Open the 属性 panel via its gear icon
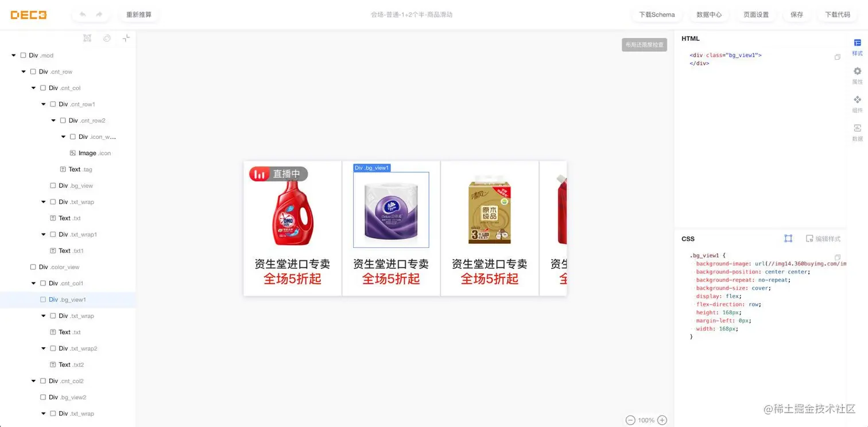This screenshot has width=868, height=427. tap(857, 71)
